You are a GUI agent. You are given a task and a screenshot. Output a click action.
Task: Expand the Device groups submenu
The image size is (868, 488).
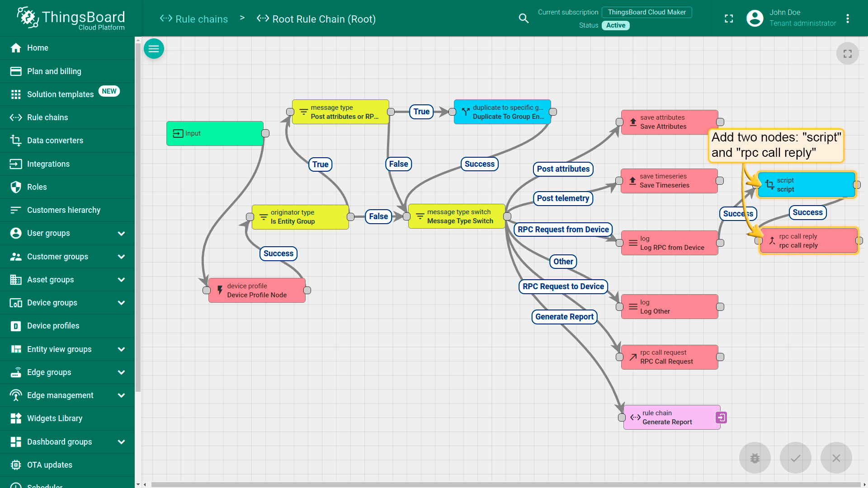coord(121,303)
